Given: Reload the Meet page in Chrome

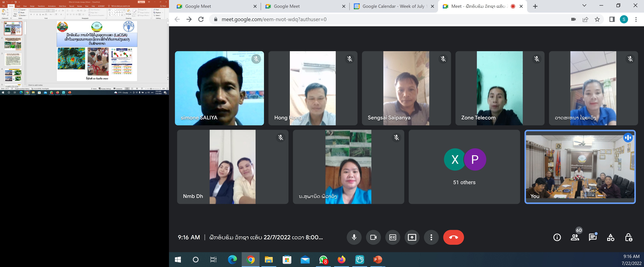Looking at the screenshot, I should pyautogui.click(x=201, y=19).
